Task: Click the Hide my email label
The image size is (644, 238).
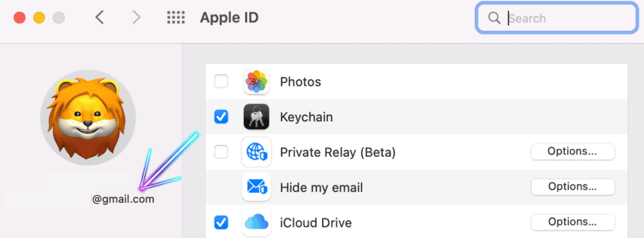Action: 321,188
